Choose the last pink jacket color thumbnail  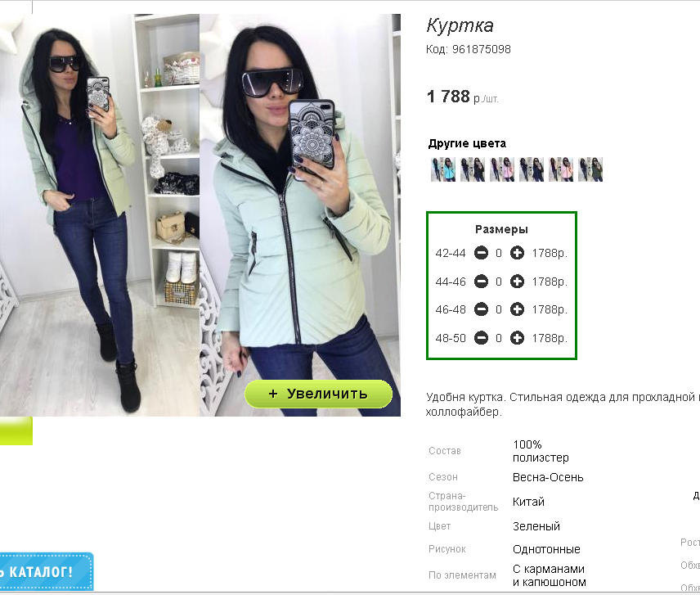coord(561,169)
